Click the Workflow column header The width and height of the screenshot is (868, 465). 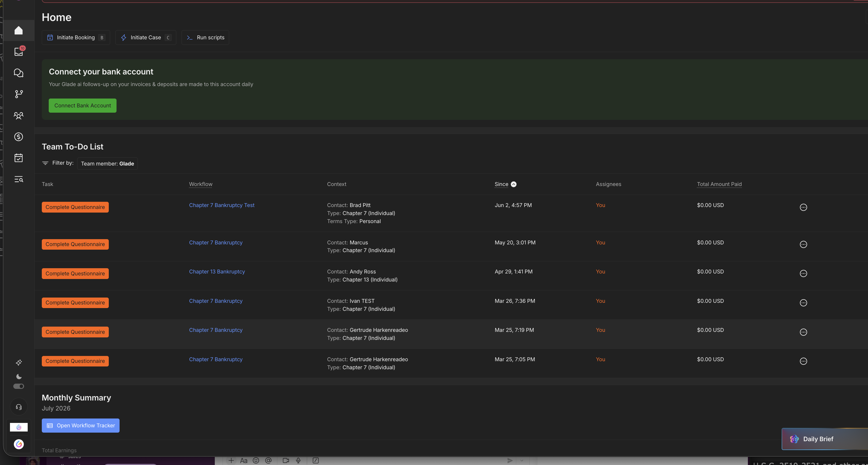[x=200, y=184]
